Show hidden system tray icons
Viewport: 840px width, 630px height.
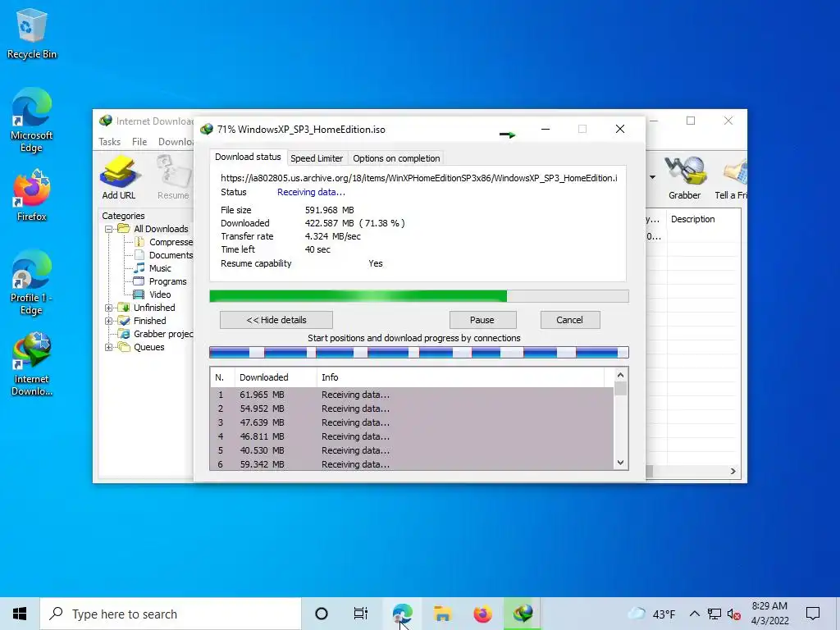click(694, 614)
